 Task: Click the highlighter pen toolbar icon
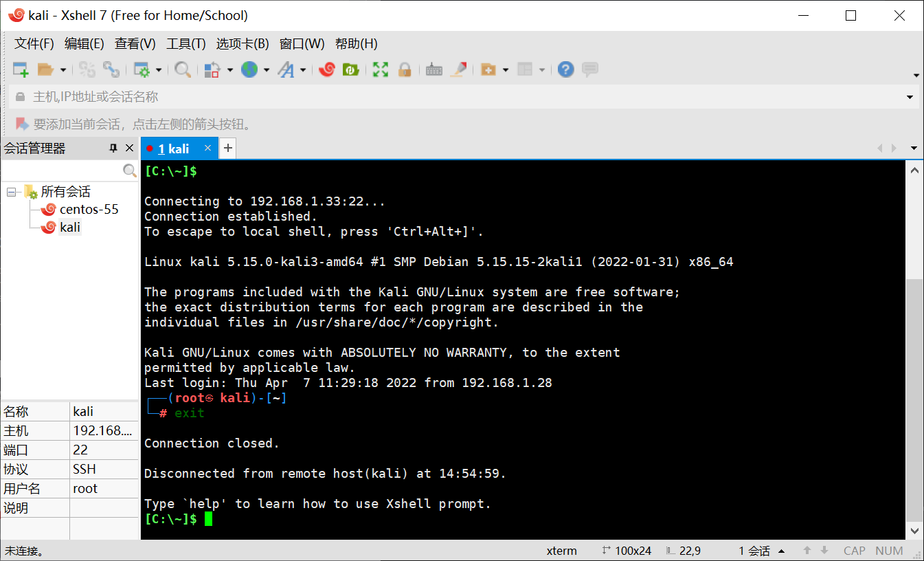(458, 69)
